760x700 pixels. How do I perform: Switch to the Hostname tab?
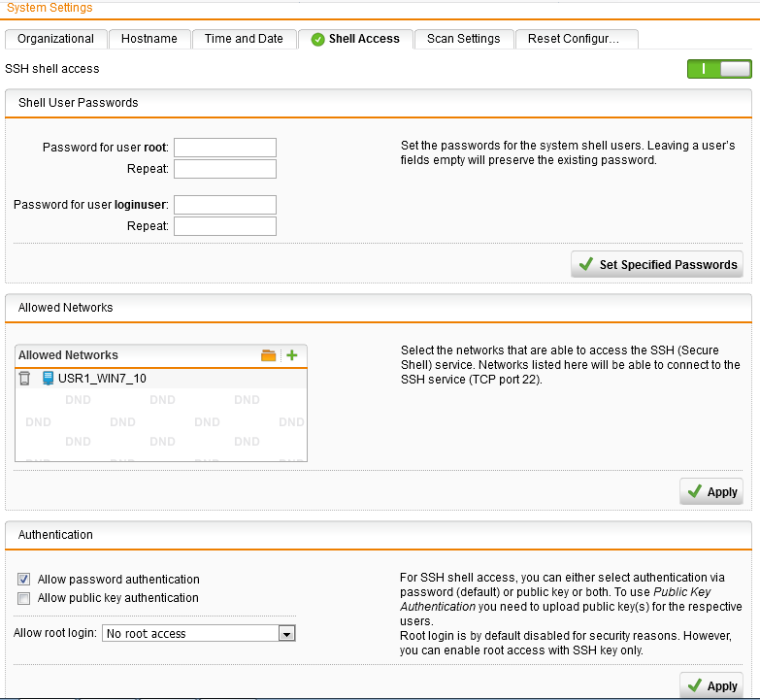click(149, 39)
